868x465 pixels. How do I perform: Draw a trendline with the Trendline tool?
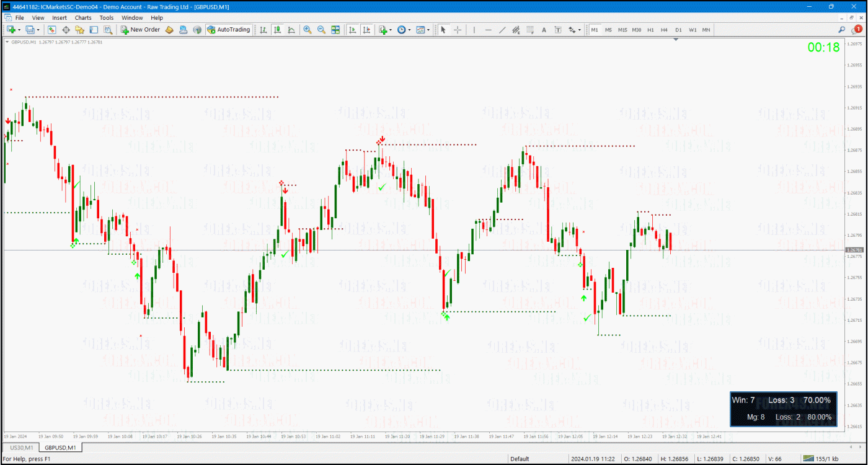coord(502,30)
